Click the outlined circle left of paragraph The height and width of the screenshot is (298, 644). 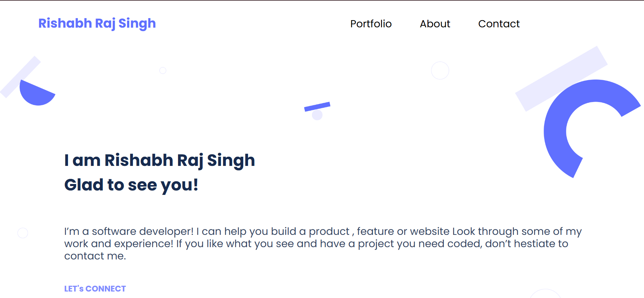[23, 233]
